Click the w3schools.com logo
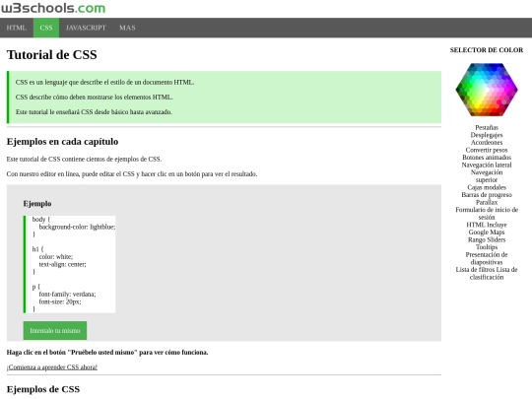 tap(53, 8)
